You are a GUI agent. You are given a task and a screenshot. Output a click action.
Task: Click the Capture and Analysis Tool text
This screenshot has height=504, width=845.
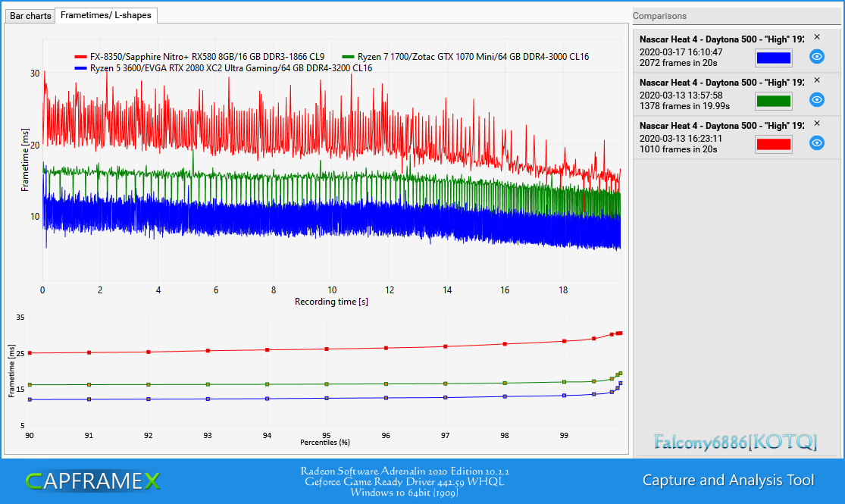[728, 481]
